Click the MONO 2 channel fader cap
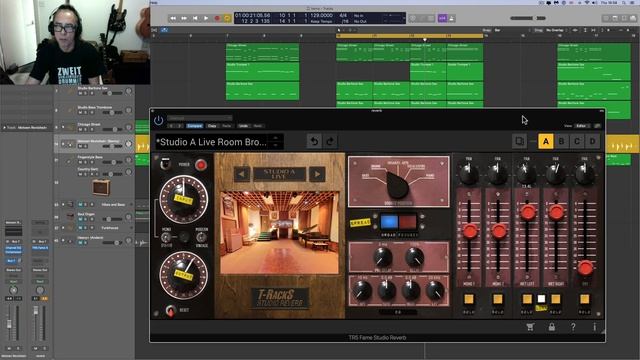Screen dimensions: 640x360 (498, 231)
